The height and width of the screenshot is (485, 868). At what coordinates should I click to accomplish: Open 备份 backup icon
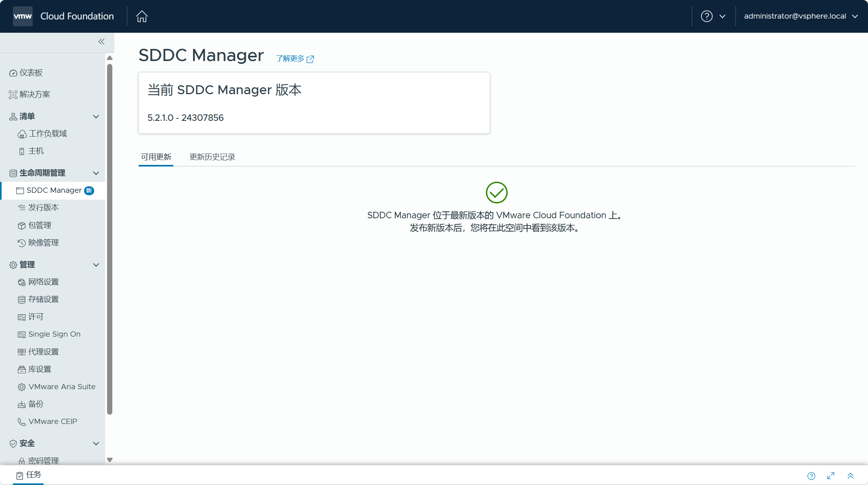[x=22, y=405]
